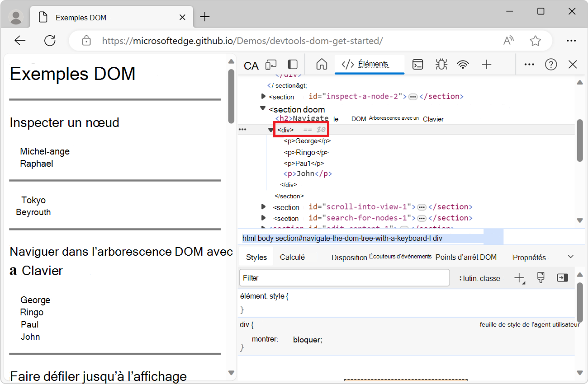Go back using the browser back arrow
The image size is (588, 384).
(20, 41)
